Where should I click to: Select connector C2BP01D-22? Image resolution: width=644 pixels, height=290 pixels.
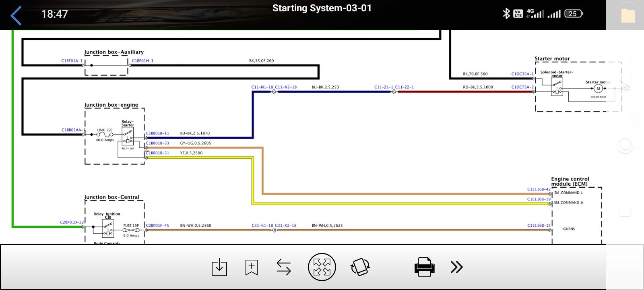click(72, 222)
